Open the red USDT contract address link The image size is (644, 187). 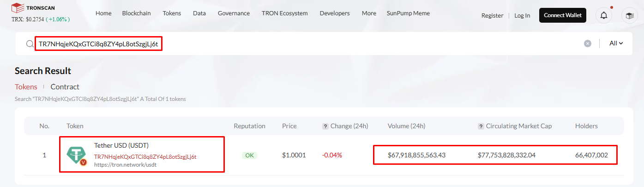click(145, 156)
